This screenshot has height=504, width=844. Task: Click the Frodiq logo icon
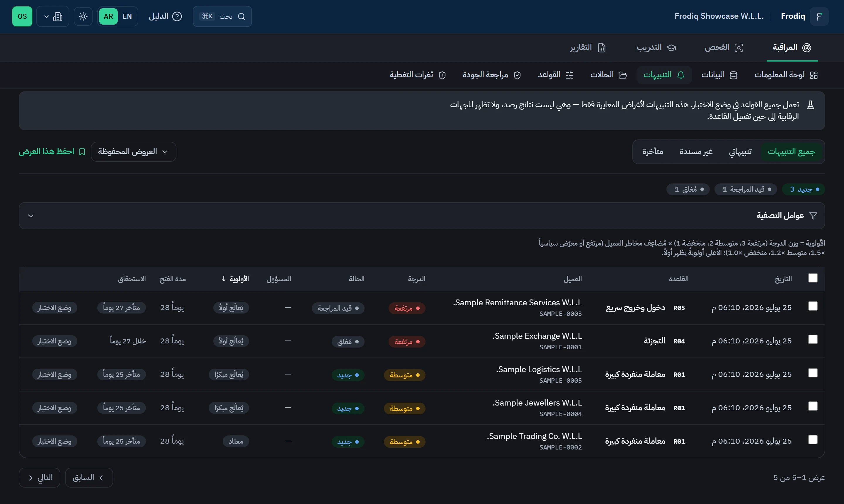pyautogui.click(x=819, y=16)
